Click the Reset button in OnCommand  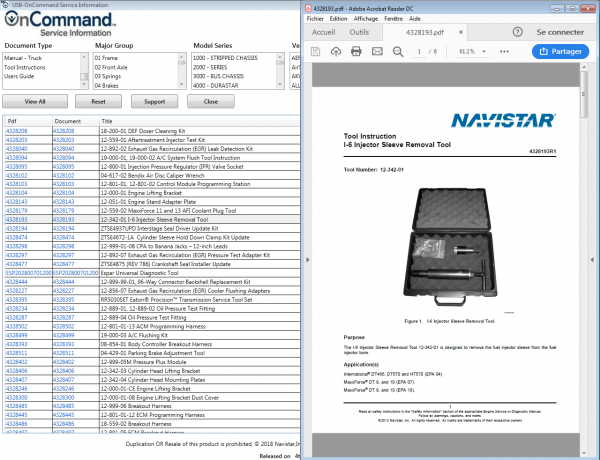click(x=98, y=101)
